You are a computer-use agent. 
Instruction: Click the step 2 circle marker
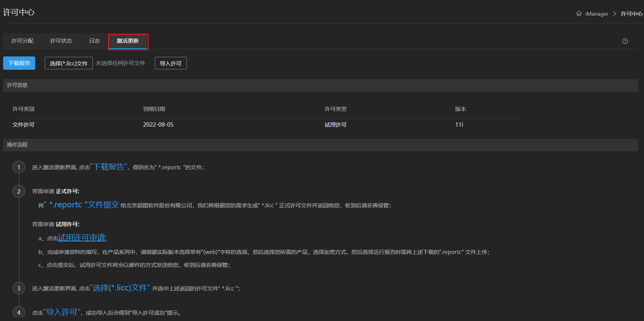click(18, 191)
